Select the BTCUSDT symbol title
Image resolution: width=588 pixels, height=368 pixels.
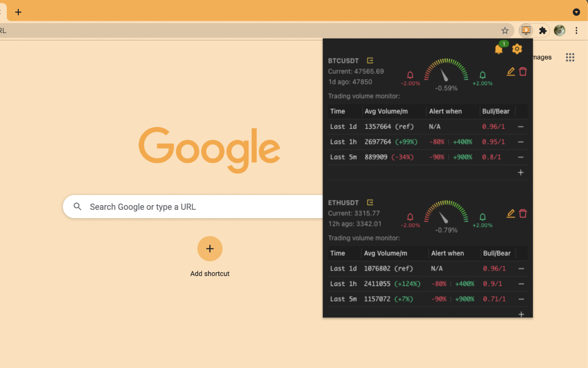tap(344, 61)
